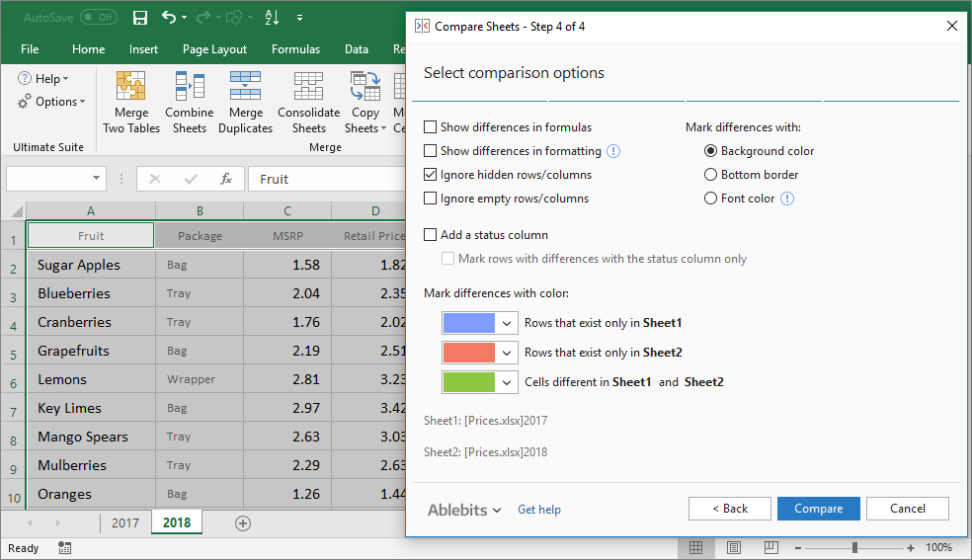Click the zoom slider handle
Screen dimensions: 972x560
point(854,547)
